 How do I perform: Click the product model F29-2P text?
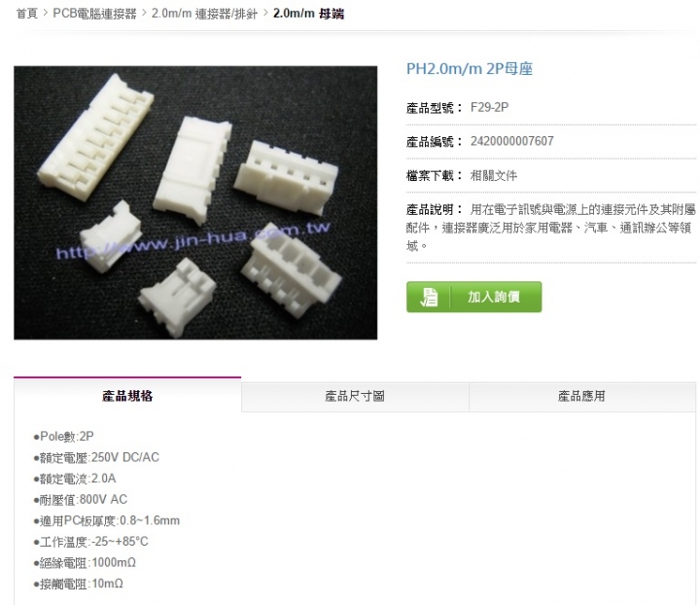[x=489, y=108]
